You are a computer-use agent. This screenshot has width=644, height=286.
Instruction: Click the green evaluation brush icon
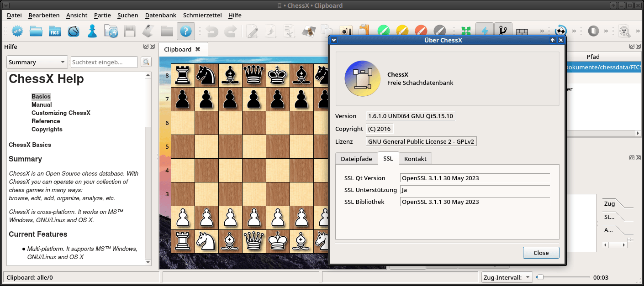point(383,31)
